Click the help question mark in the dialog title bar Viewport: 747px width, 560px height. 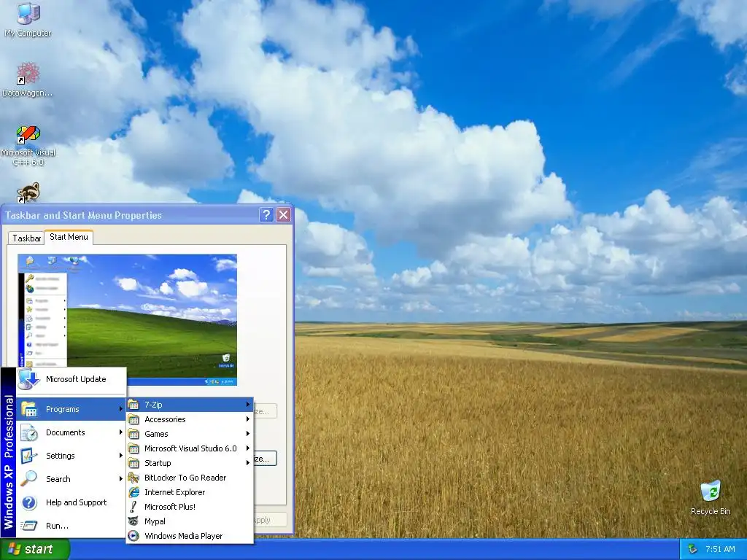(x=266, y=215)
